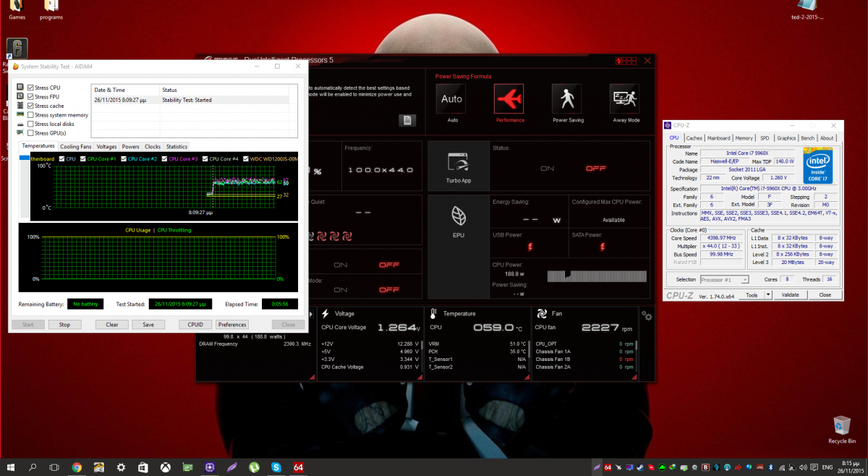Image resolution: width=868 pixels, height=476 pixels.
Task: Click the Intel Core i7 logo in CPU-Z
Action: click(817, 165)
